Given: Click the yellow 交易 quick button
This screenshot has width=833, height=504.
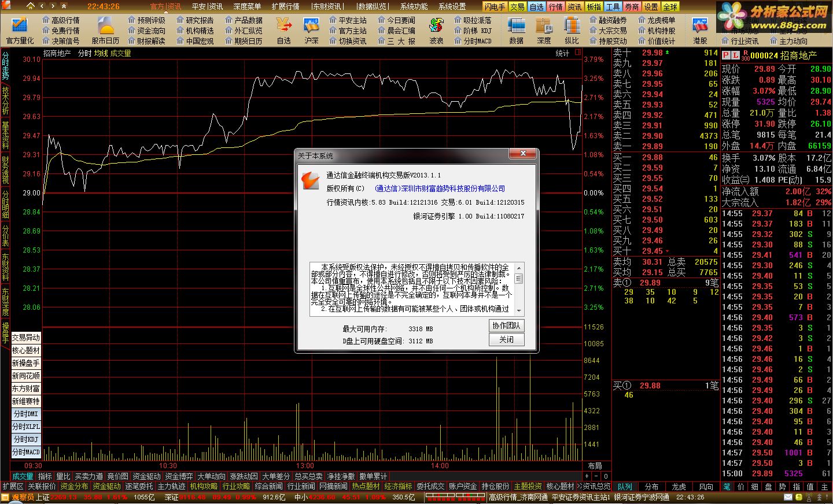Looking at the screenshot, I should click(x=517, y=7).
